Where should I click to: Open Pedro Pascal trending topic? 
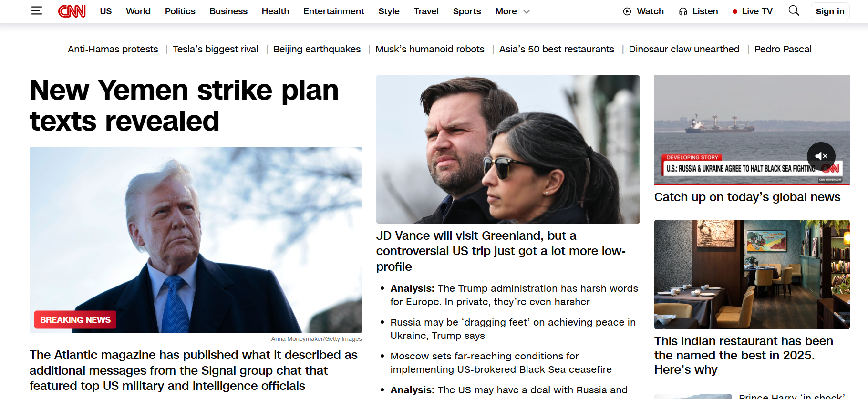783,49
